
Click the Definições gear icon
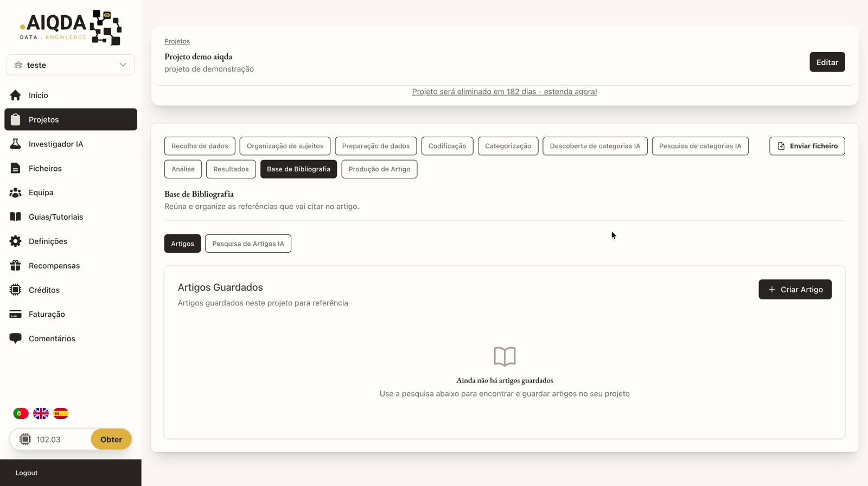[15, 241]
